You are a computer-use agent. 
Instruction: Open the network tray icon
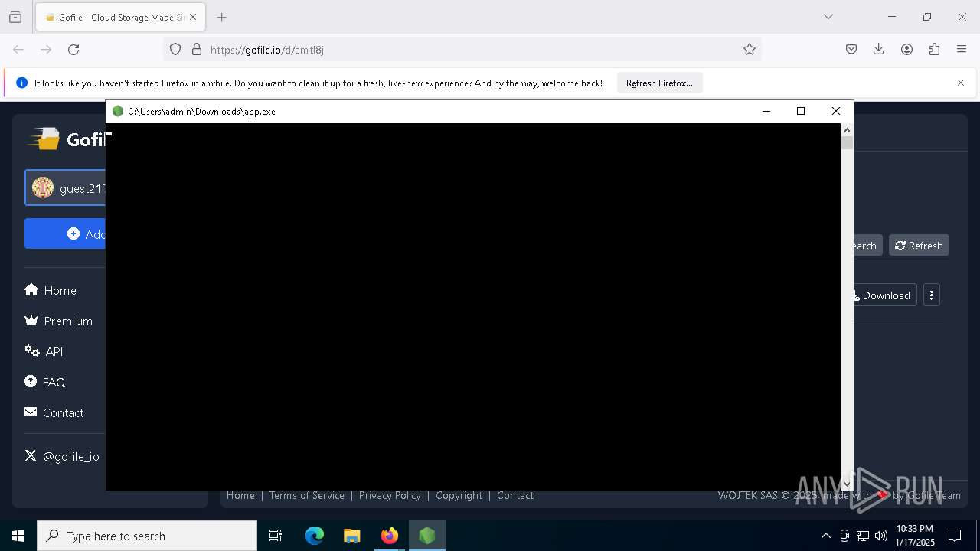[x=863, y=536]
